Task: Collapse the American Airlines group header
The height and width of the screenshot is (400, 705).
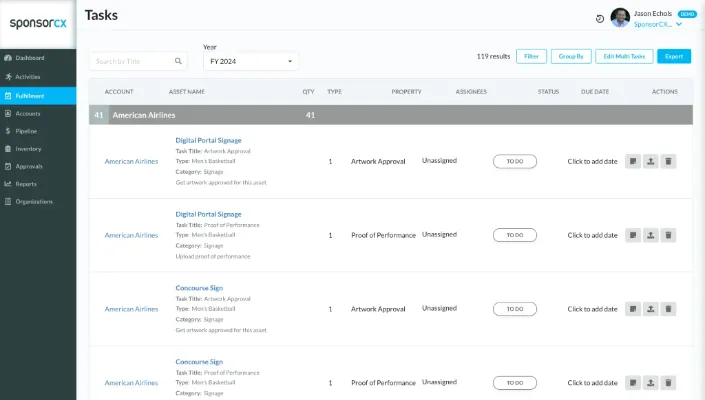Action: pos(391,115)
